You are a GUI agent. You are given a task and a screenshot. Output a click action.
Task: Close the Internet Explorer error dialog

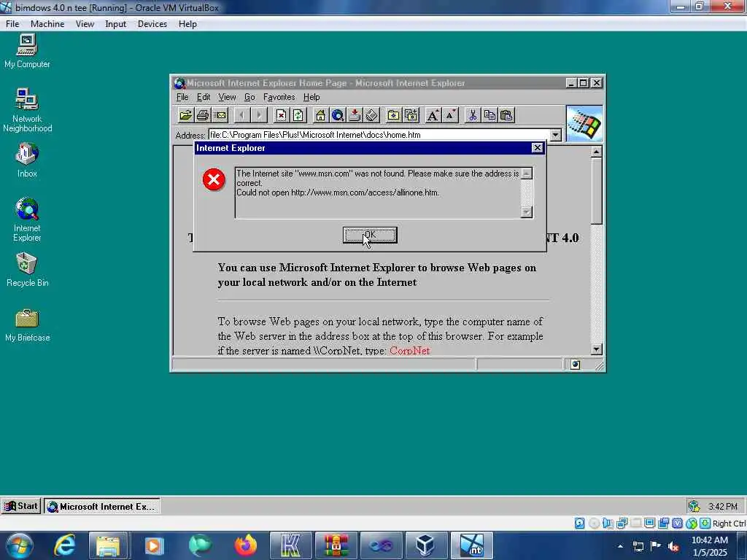[537, 148]
